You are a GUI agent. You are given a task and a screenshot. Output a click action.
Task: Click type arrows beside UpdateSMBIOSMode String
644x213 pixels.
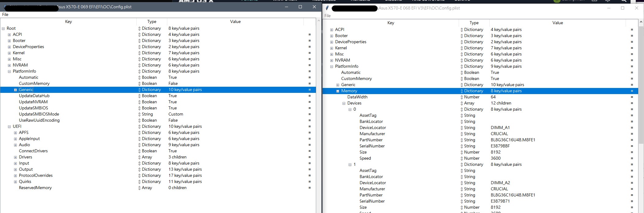tap(139, 114)
